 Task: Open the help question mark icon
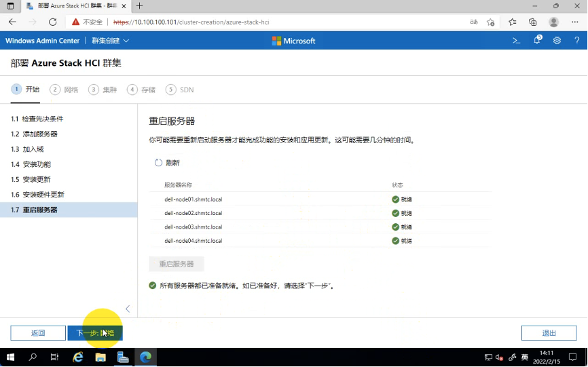576,41
